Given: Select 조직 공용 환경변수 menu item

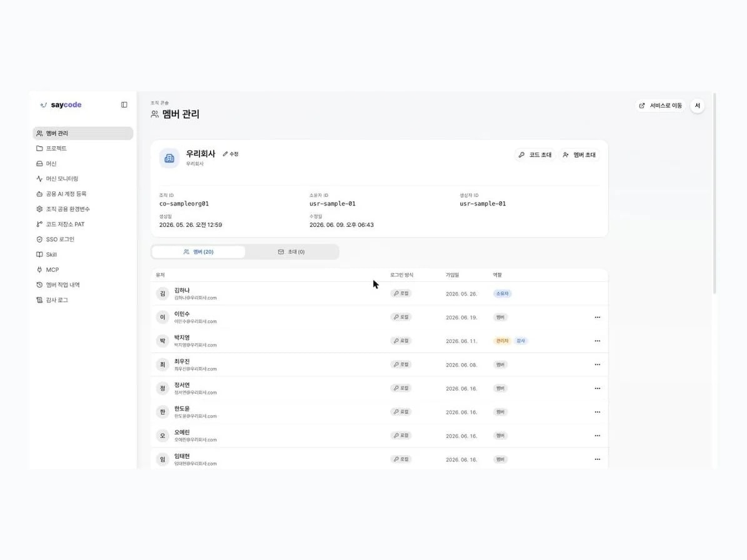Looking at the screenshot, I should tap(83, 209).
